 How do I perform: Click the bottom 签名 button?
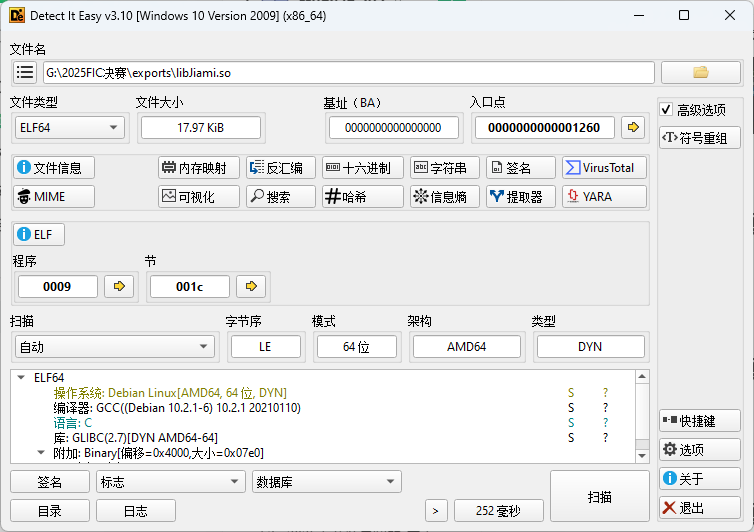pyautogui.click(x=50, y=481)
